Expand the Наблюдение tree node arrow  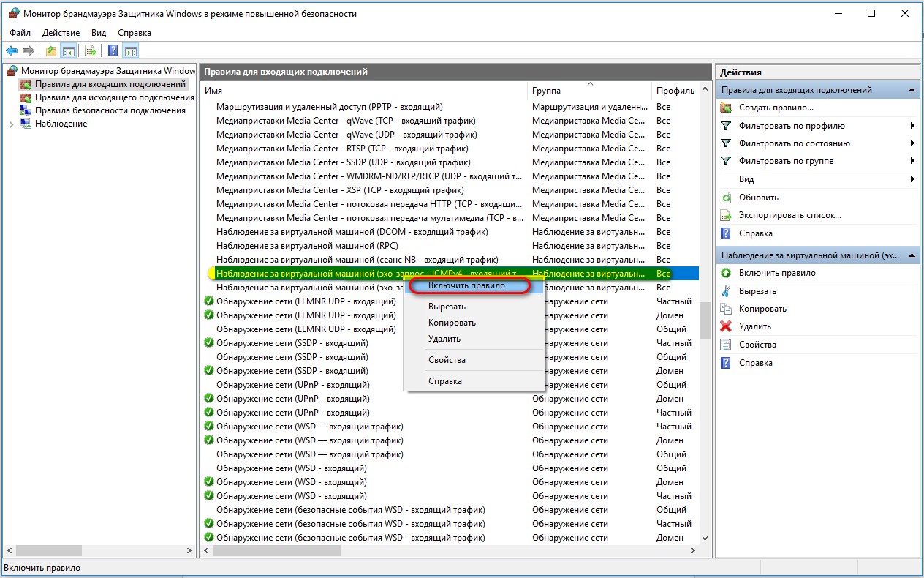[x=11, y=124]
